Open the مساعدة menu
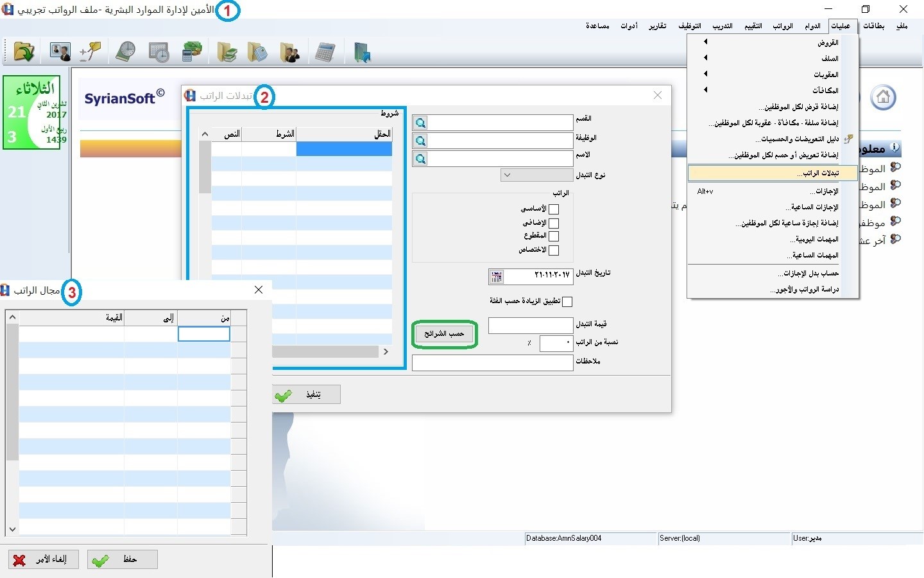Viewport: 924px width, 578px height. [597, 26]
